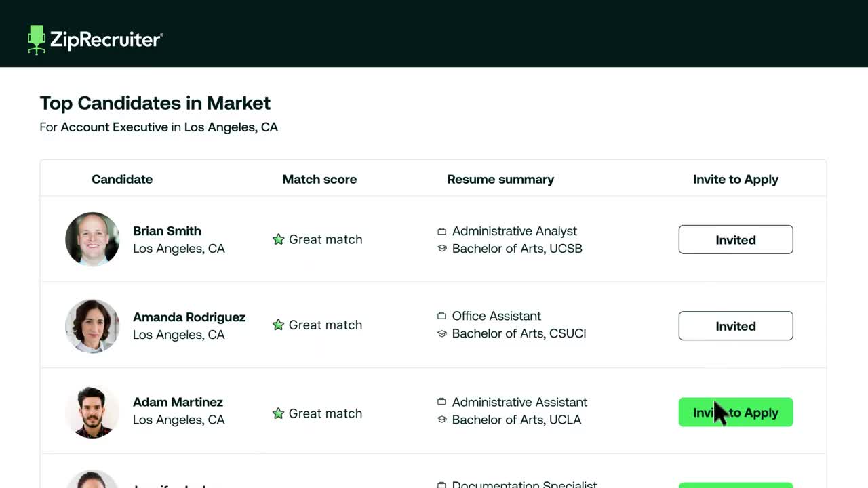868x488 pixels.
Task: Click graduation cap icon beside UCLA degree
Action: [x=441, y=420]
